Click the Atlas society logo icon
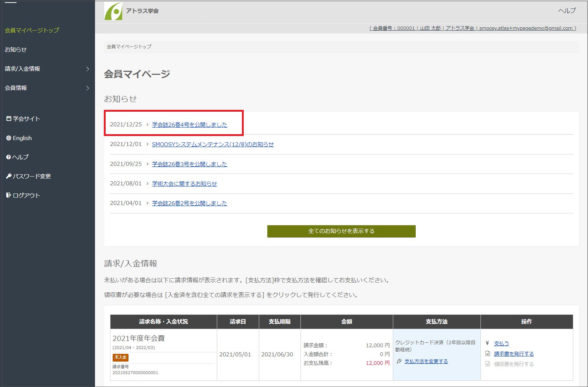 pyautogui.click(x=113, y=11)
